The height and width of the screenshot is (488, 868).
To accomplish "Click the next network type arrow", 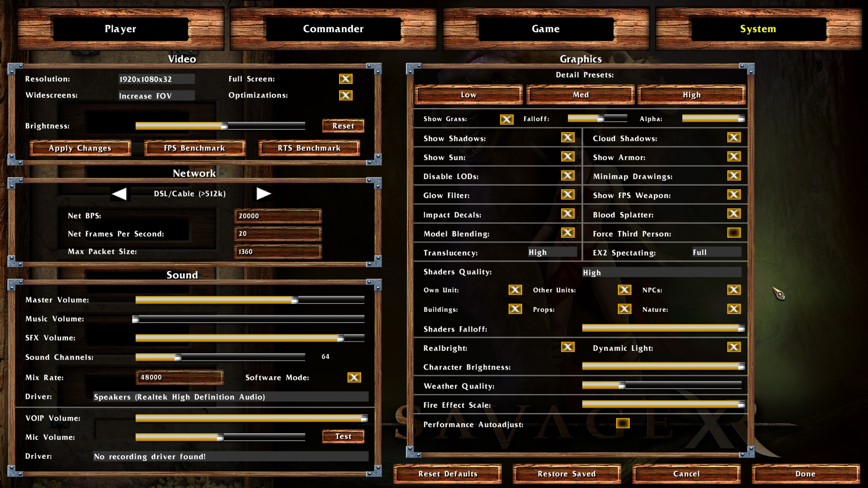I will click(x=264, y=194).
